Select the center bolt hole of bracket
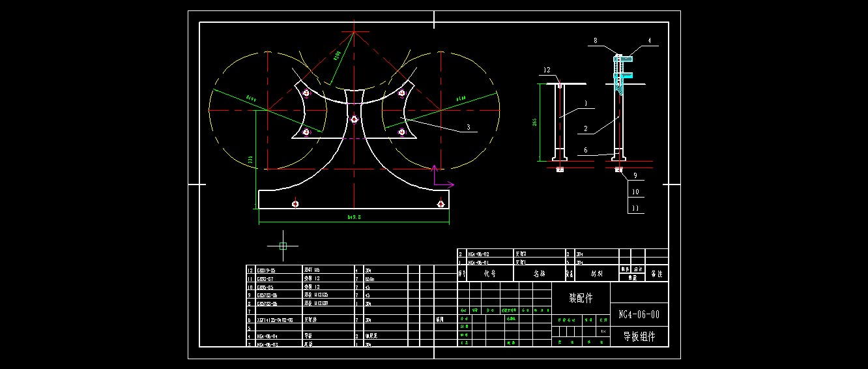This screenshot has height=369, width=868. [354, 119]
